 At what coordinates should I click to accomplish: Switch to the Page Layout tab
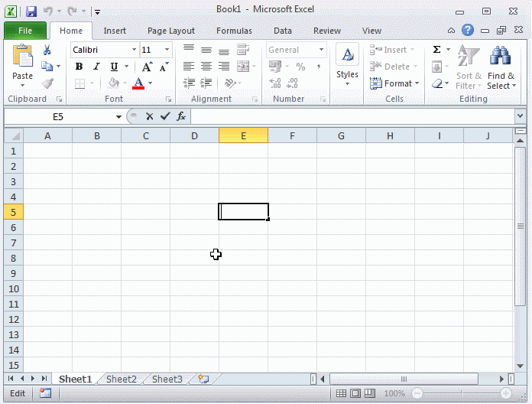pyautogui.click(x=171, y=31)
